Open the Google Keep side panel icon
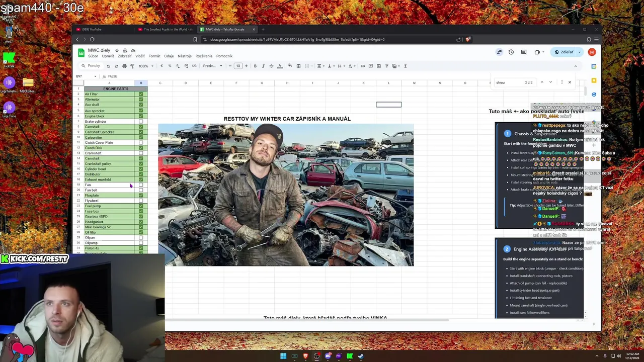The height and width of the screenshot is (362, 644). pos(594,80)
